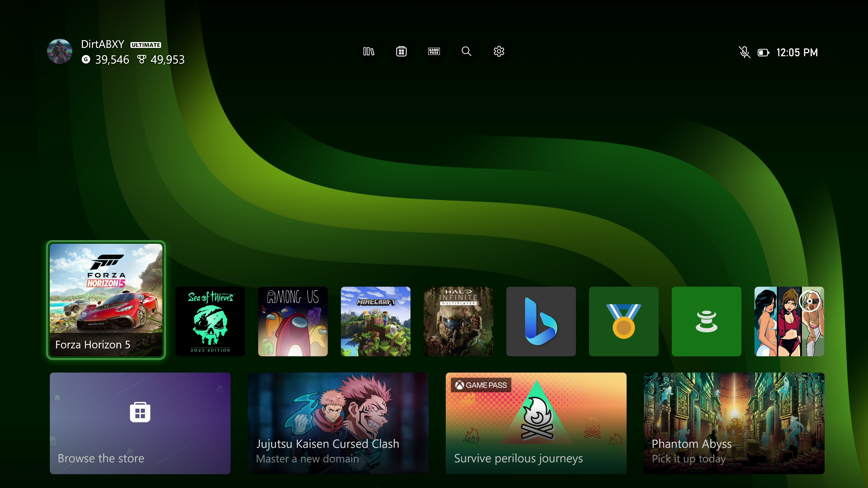
Task: Click the controller battery indicator
Action: point(763,53)
